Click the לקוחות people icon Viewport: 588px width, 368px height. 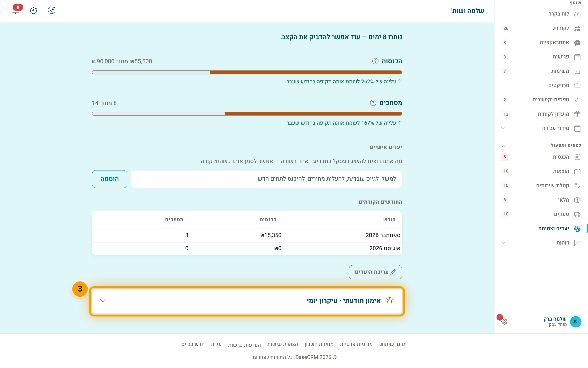pyautogui.click(x=577, y=28)
